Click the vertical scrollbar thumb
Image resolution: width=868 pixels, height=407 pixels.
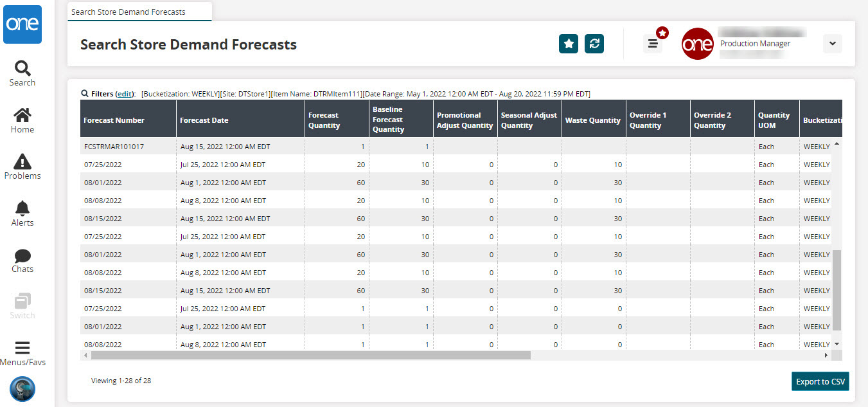(x=837, y=289)
